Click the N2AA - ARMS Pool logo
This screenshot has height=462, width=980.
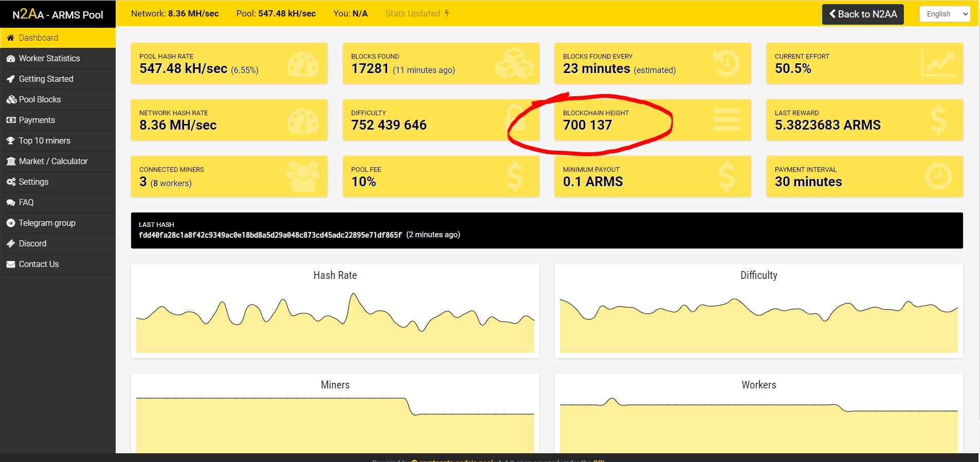pyautogui.click(x=58, y=14)
